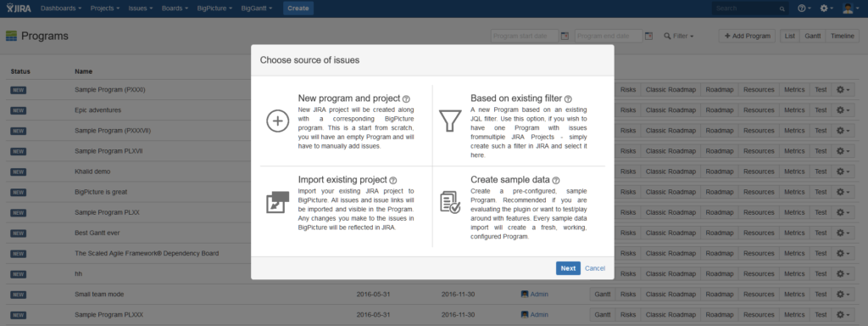Open Roadmap for Sample Program PLXVII

[x=720, y=151]
